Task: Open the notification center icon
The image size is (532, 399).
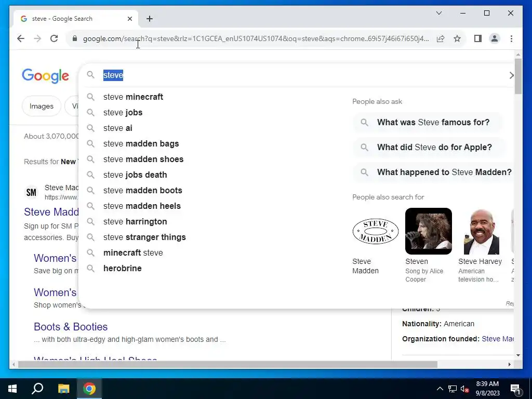Action: click(515, 389)
